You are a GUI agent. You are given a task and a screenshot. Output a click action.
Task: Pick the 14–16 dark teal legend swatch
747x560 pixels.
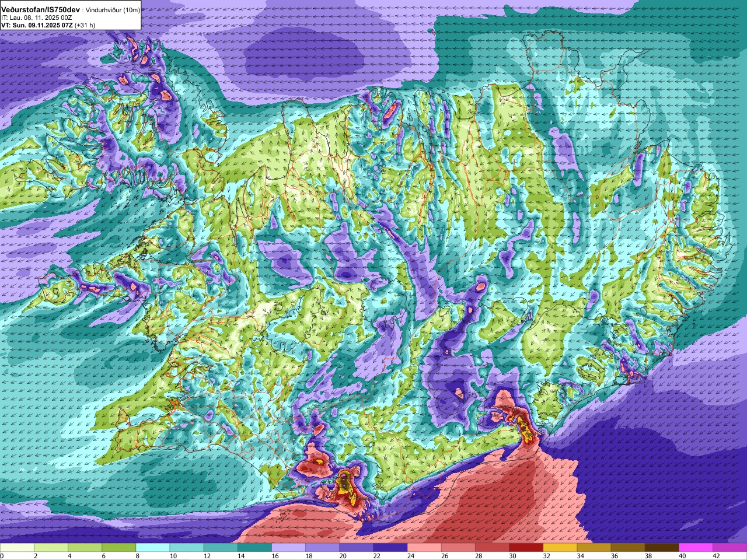(254, 548)
